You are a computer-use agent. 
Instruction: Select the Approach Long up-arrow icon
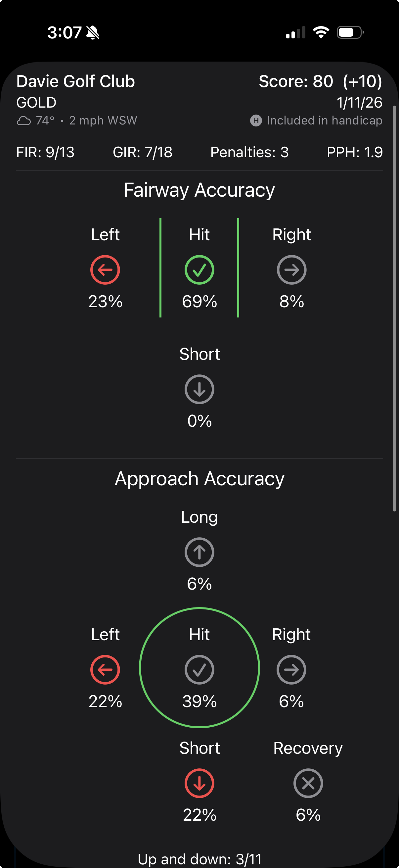[x=199, y=552]
